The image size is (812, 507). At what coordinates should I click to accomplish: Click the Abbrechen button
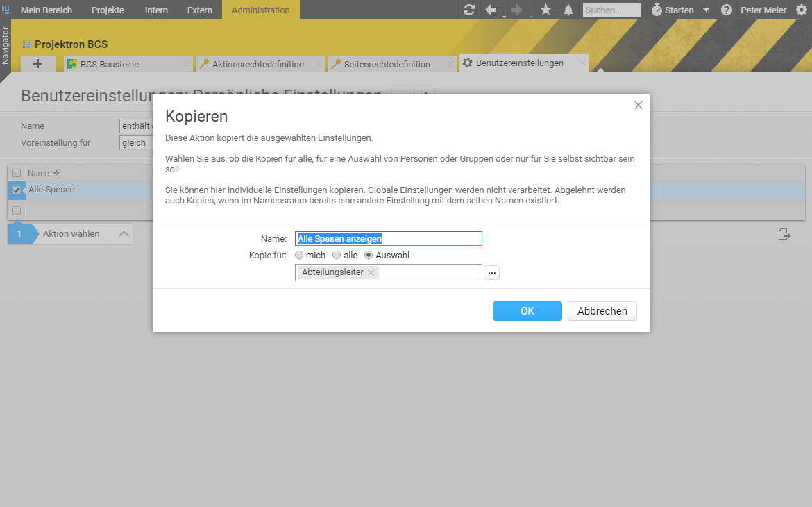point(602,311)
